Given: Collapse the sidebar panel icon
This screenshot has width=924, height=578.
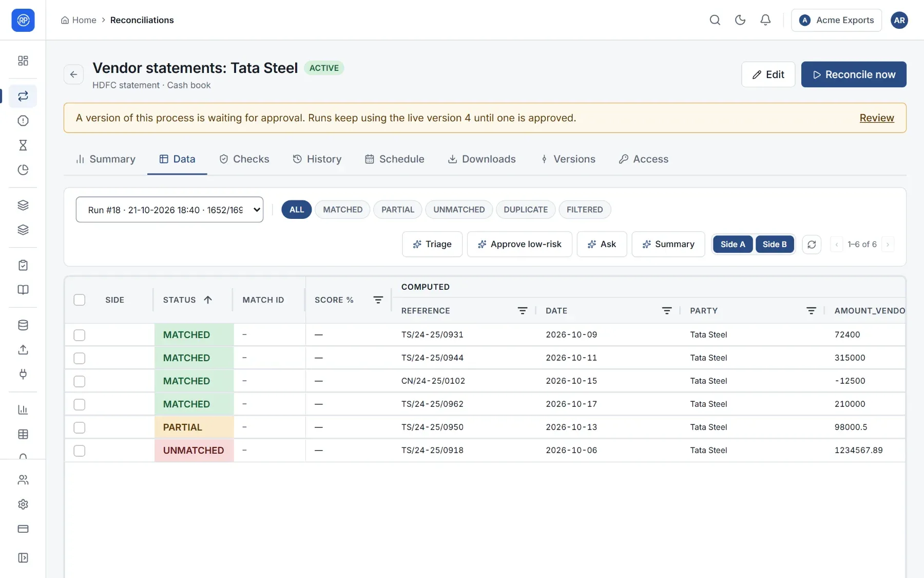Looking at the screenshot, I should [23, 558].
